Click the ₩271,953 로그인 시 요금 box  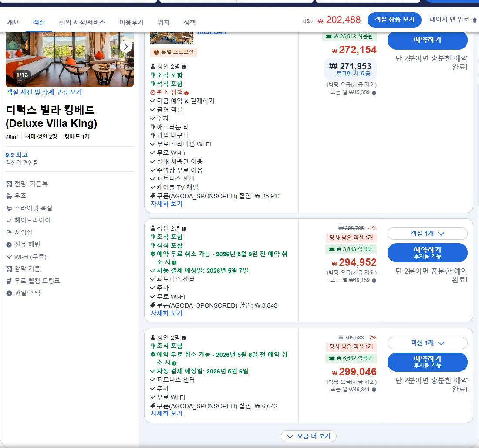(x=350, y=69)
